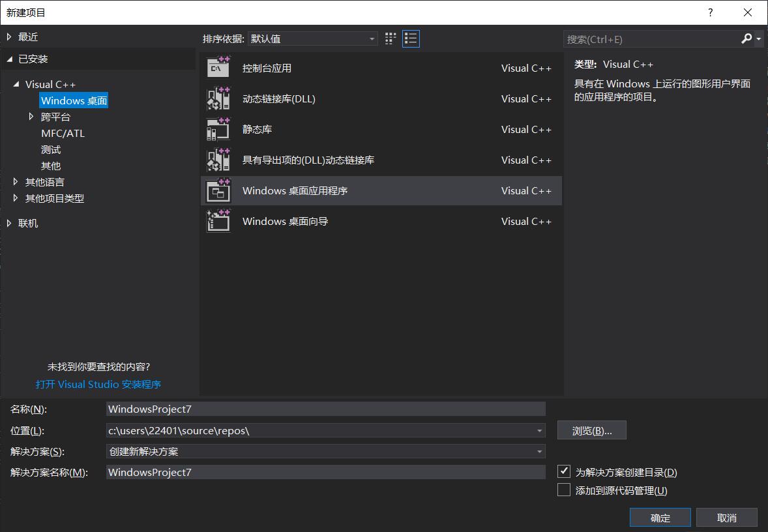Select 静态库 template name
The width and height of the screenshot is (768, 532).
257,129
